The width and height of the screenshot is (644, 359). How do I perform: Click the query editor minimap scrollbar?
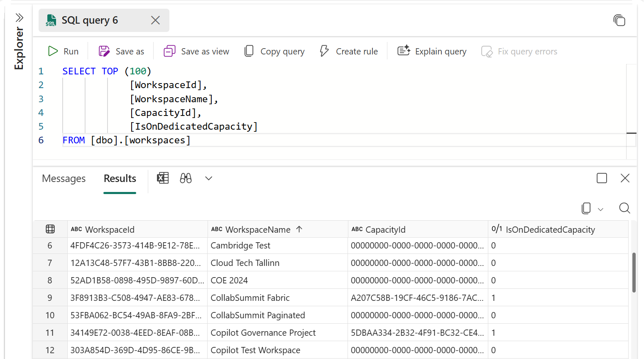[631, 111]
